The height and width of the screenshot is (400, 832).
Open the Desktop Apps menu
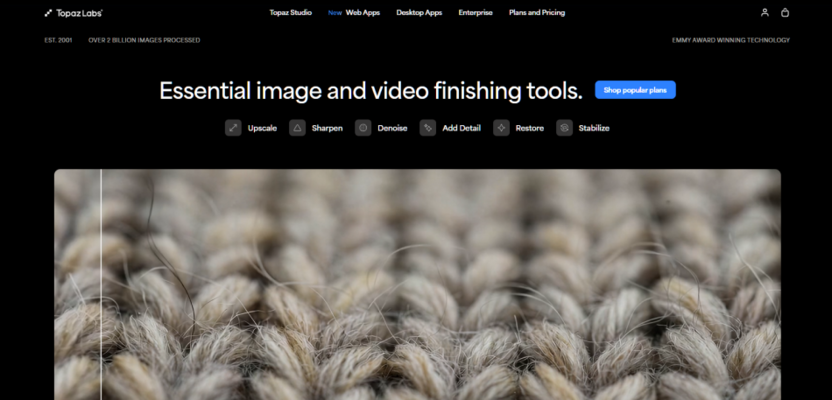click(419, 13)
